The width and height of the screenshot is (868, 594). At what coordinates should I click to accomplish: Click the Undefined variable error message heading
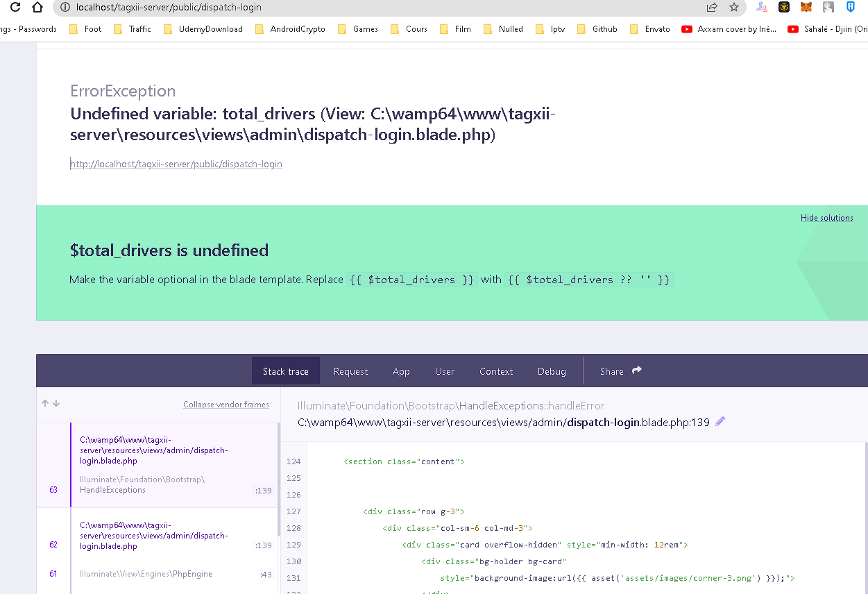tap(313, 124)
